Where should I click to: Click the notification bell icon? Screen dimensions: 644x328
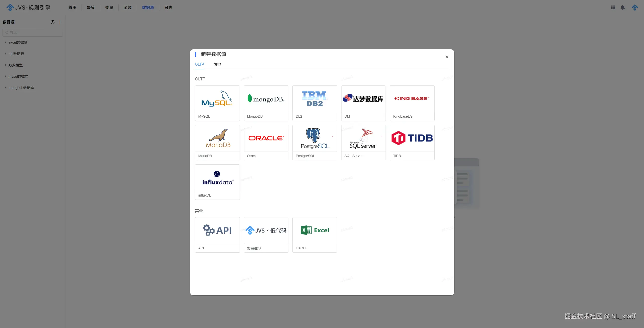pyautogui.click(x=622, y=8)
